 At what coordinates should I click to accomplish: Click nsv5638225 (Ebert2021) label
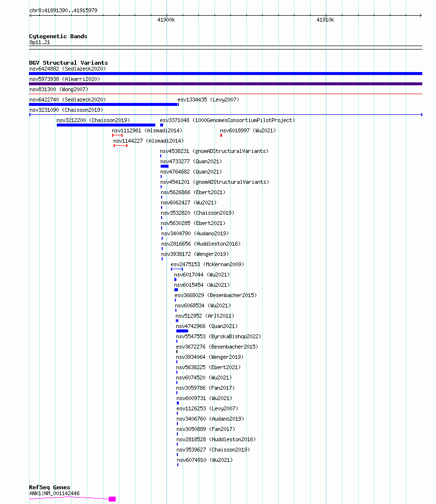point(208,367)
